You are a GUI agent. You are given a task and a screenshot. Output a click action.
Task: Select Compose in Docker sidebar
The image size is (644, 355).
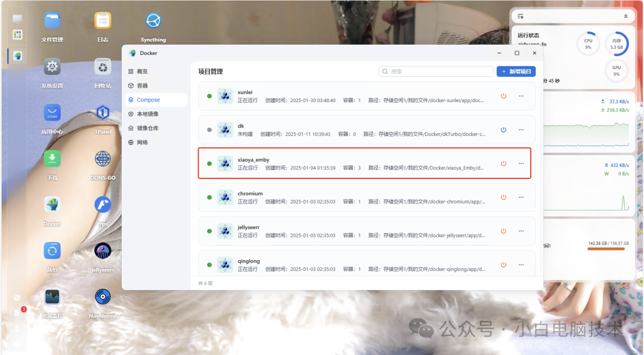click(x=156, y=100)
